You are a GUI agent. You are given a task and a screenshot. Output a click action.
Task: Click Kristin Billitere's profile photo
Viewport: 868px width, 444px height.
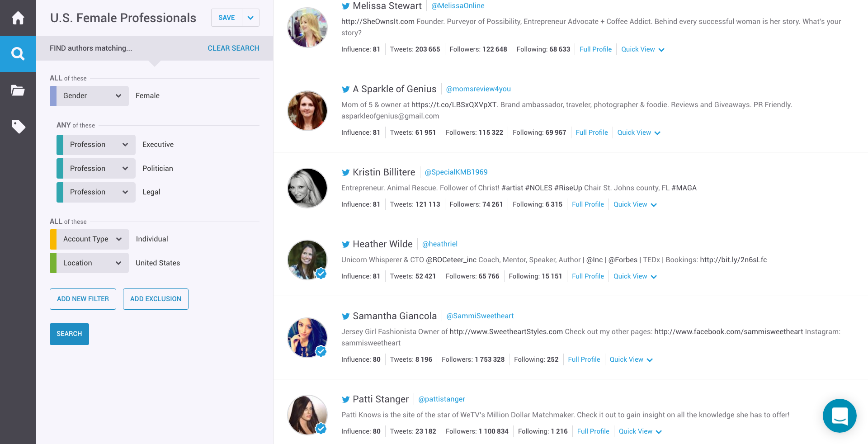coord(307,188)
